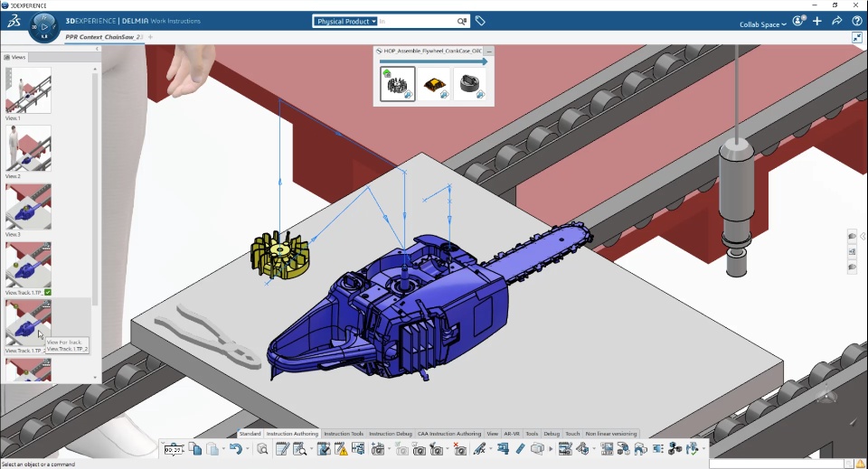868x469 pixels.
Task: Switch to the Instruction Authoring tab
Action: click(x=292, y=434)
